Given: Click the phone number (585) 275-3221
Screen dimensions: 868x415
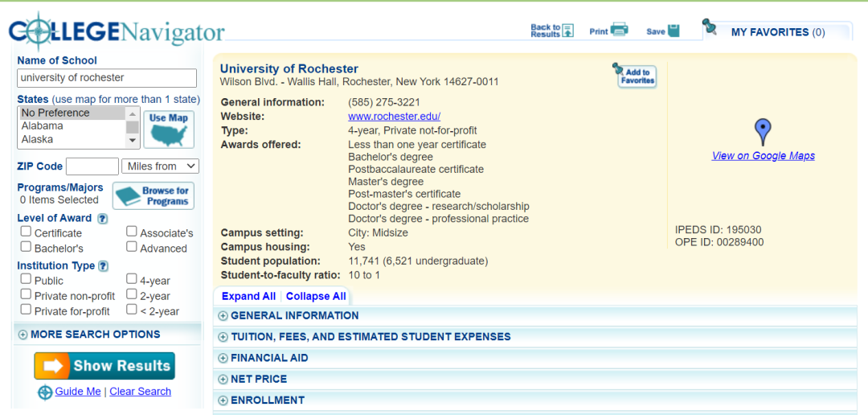Looking at the screenshot, I should [x=384, y=102].
